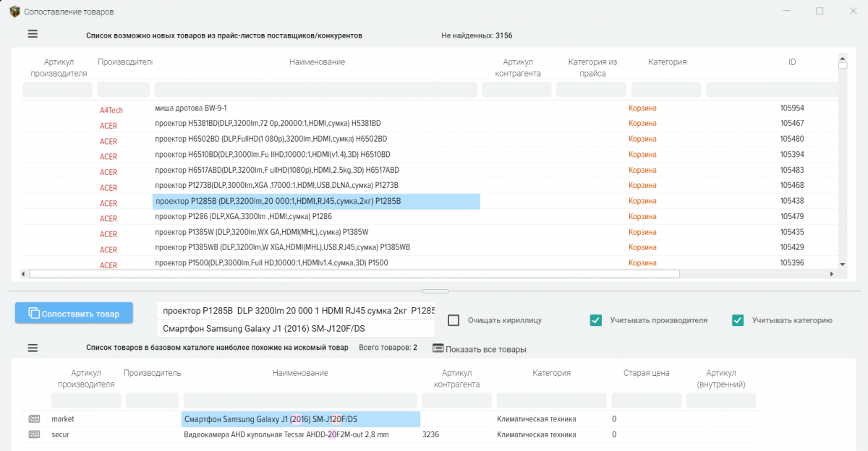Click the Показать все товары link
The height and width of the screenshot is (451, 868).
tap(485, 349)
